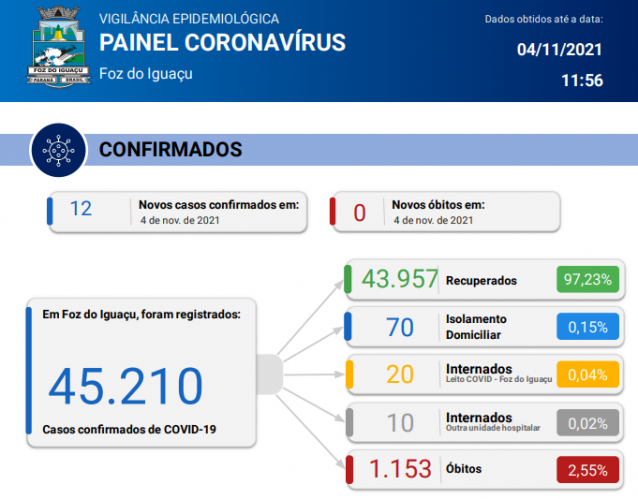Image resolution: width=638 pixels, height=499 pixels.
Task: Click the Foz do Iguaçu subtitle
Action: pos(146,74)
